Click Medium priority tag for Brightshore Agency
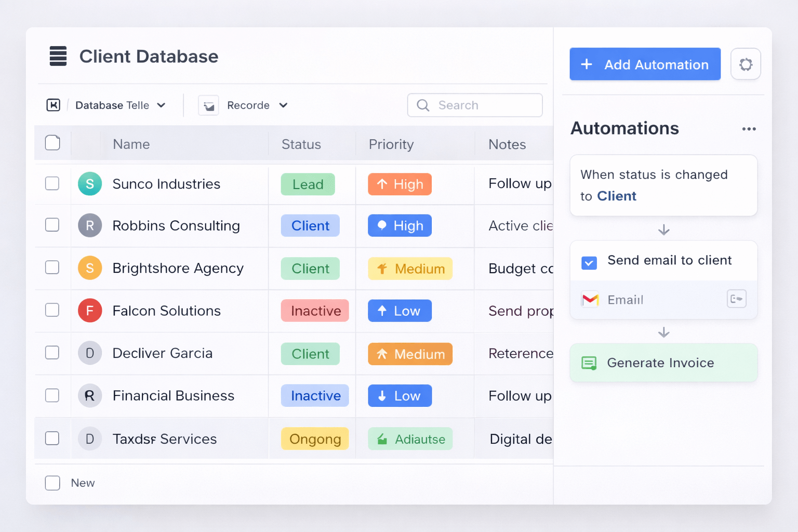 tap(410, 269)
